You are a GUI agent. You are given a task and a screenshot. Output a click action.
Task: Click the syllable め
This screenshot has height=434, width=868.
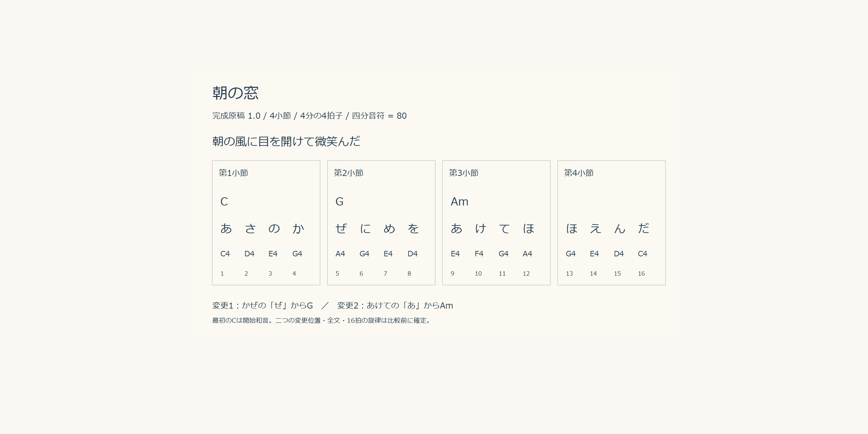tap(389, 229)
